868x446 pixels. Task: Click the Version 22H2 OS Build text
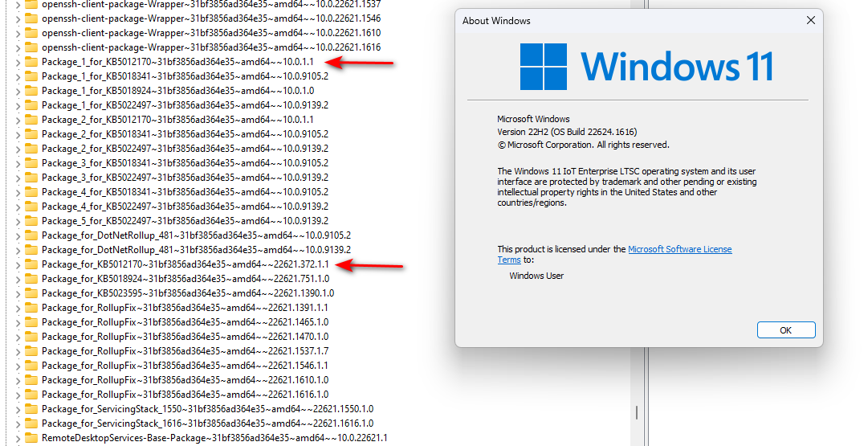pos(567,132)
